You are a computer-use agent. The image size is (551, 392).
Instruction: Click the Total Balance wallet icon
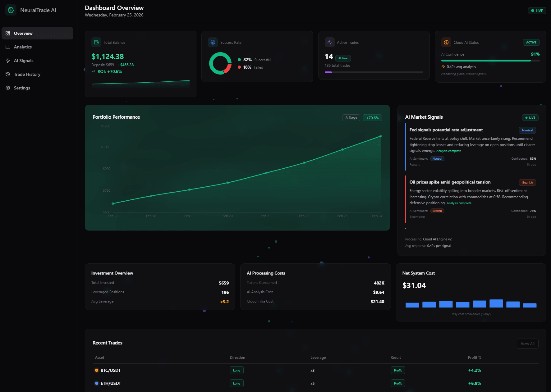(96, 42)
